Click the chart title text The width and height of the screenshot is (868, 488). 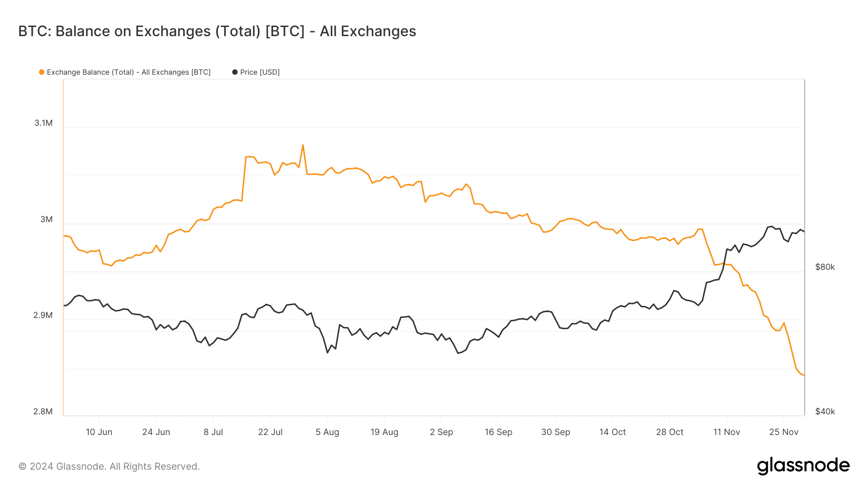coord(217,31)
